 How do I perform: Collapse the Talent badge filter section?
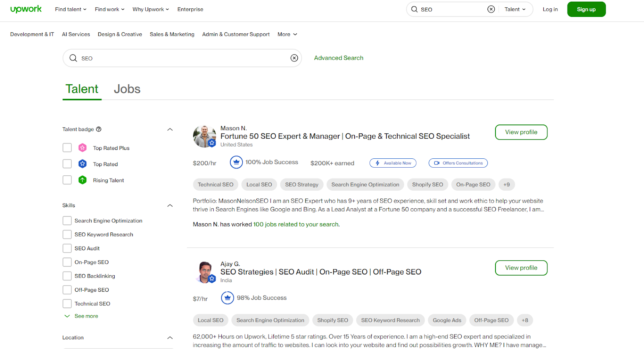[170, 129]
